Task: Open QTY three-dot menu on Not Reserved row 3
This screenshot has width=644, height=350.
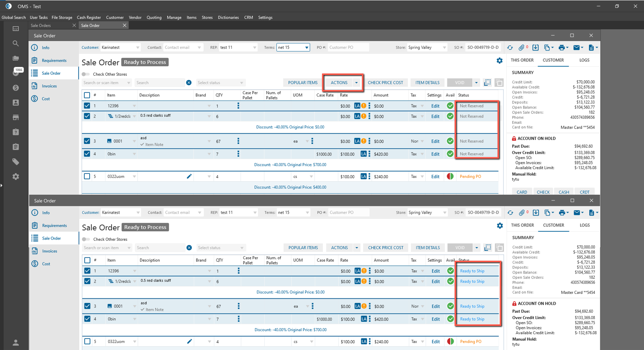Action: point(238,141)
